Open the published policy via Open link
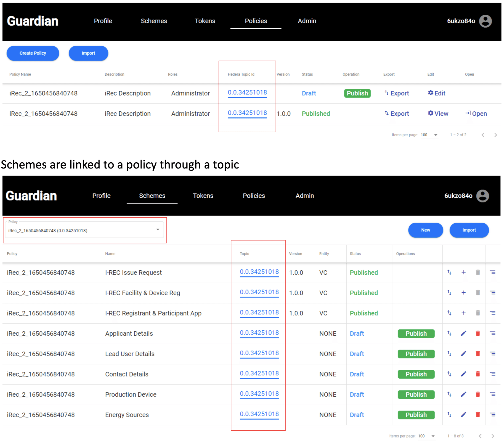Screen dimensions: 504x448 pos(476,114)
